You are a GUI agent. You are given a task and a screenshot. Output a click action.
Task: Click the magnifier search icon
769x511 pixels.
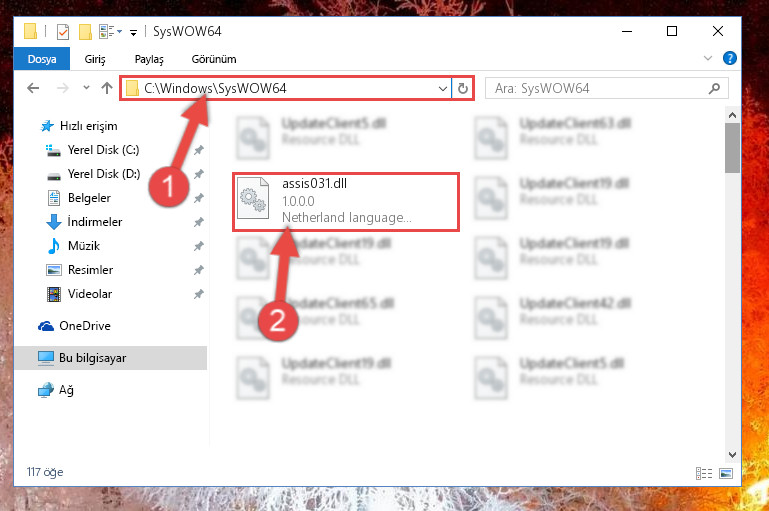point(715,88)
